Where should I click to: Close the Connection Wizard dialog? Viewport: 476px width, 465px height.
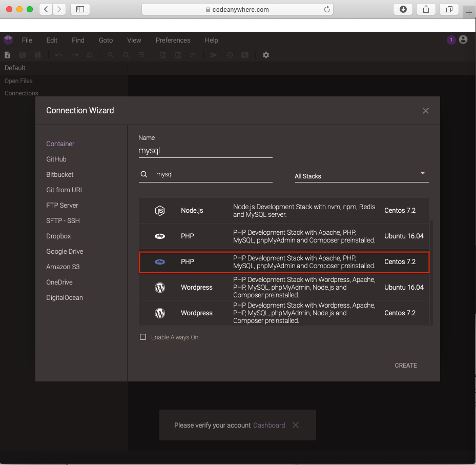click(426, 111)
